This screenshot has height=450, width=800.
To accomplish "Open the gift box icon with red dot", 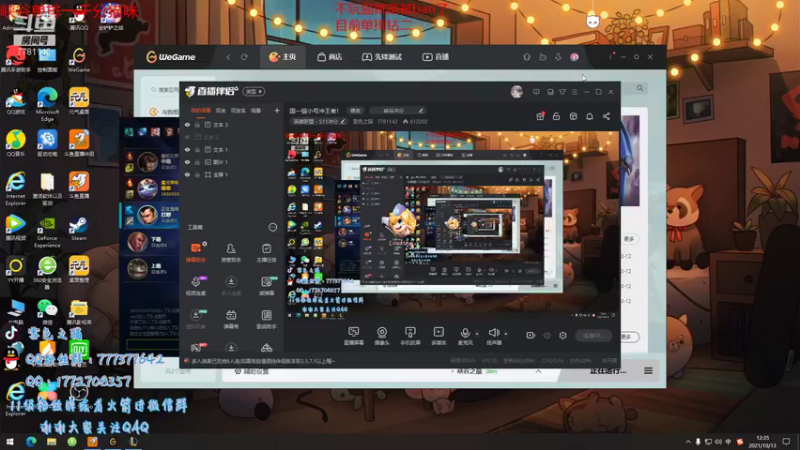I will 540,116.
